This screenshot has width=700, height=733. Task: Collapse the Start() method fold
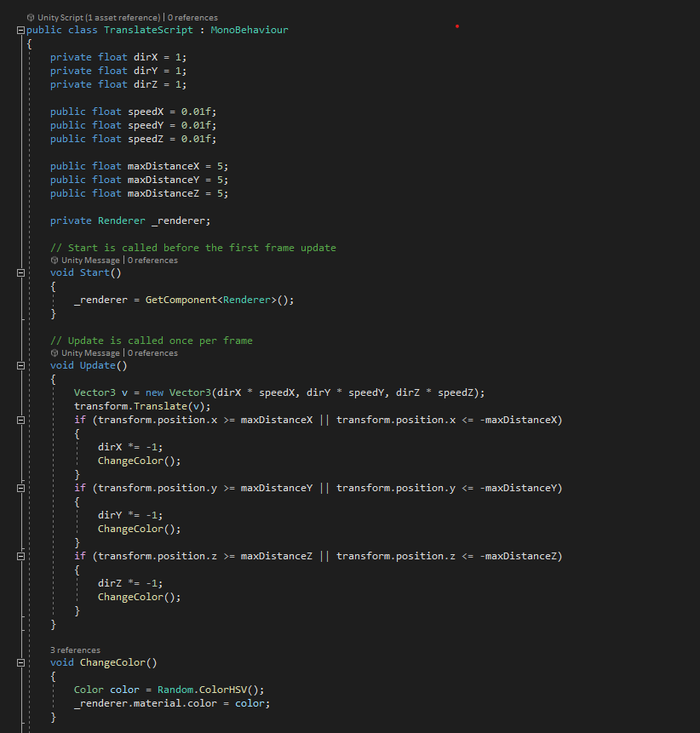coord(20,272)
